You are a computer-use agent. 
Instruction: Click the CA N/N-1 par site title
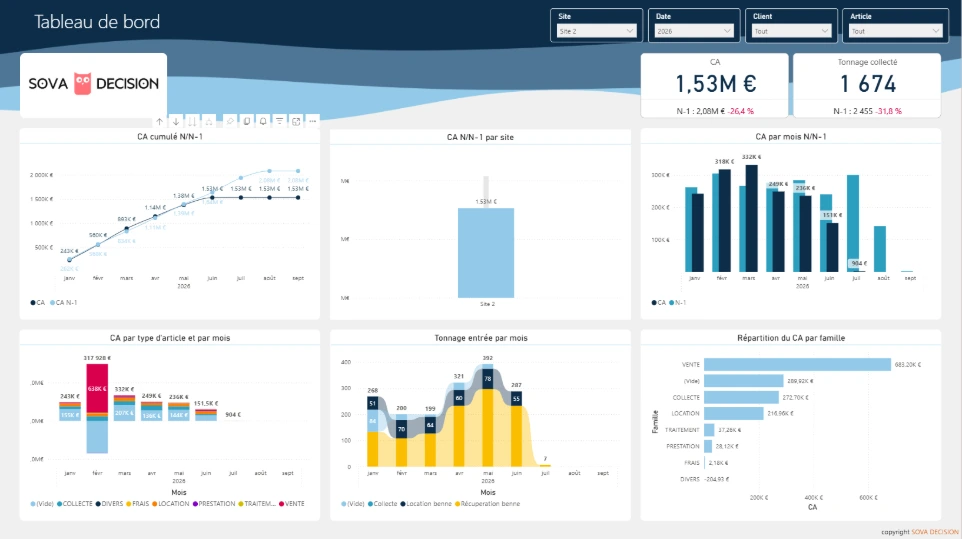[480, 137]
